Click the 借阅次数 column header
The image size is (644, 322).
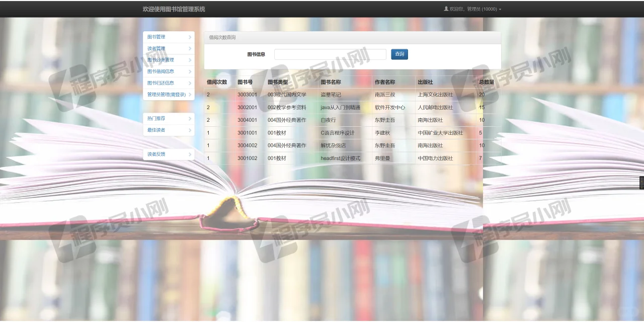pyautogui.click(x=217, y=82)
